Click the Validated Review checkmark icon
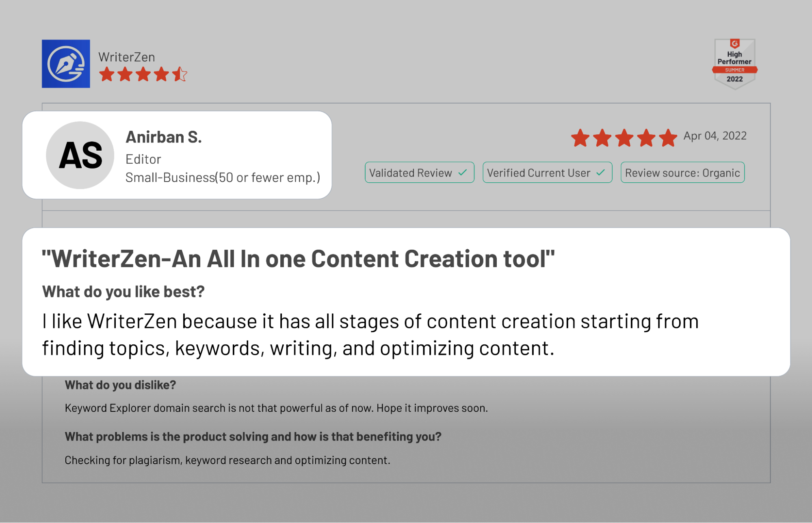 [463, 173]
